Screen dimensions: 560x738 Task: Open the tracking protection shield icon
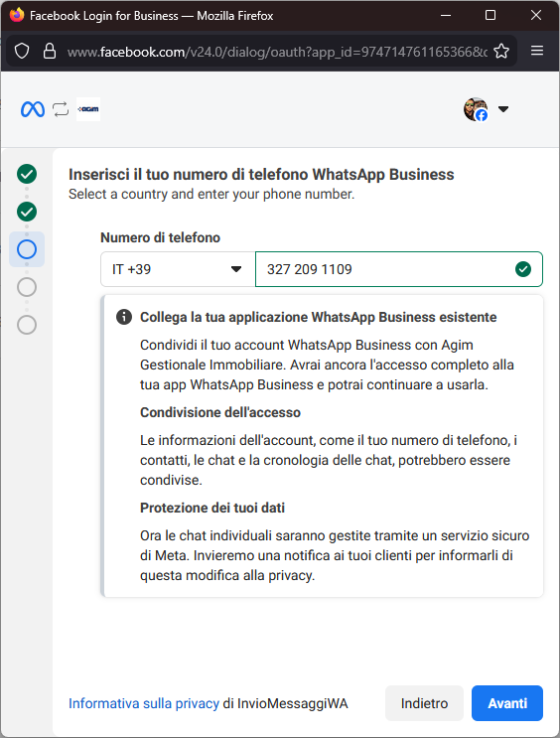click(22, 51)
